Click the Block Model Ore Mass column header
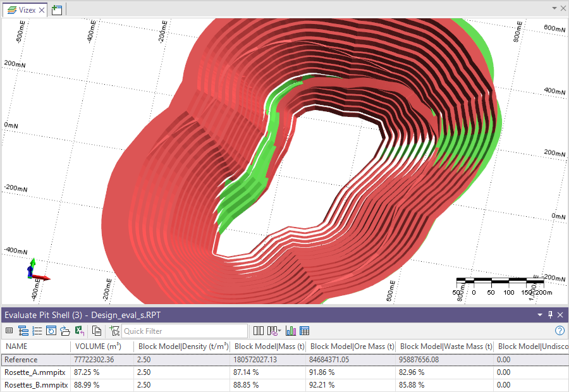The width and height of the screenshot is (569, 392). [352, 346]
